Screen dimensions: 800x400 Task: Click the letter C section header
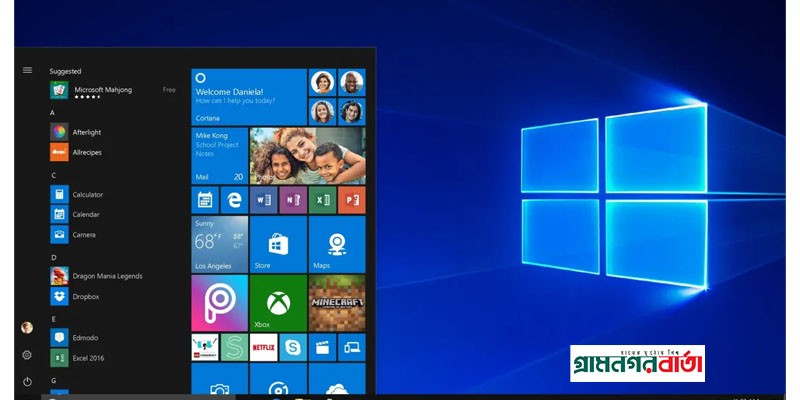(53, 176)
